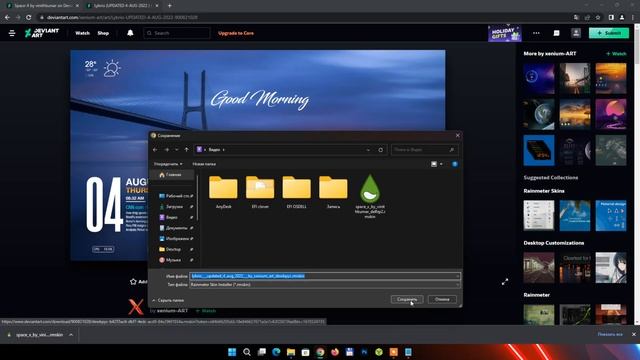Click the green Submit button
640x360 pixels.
pyautogui.click(x=609, y=33)
